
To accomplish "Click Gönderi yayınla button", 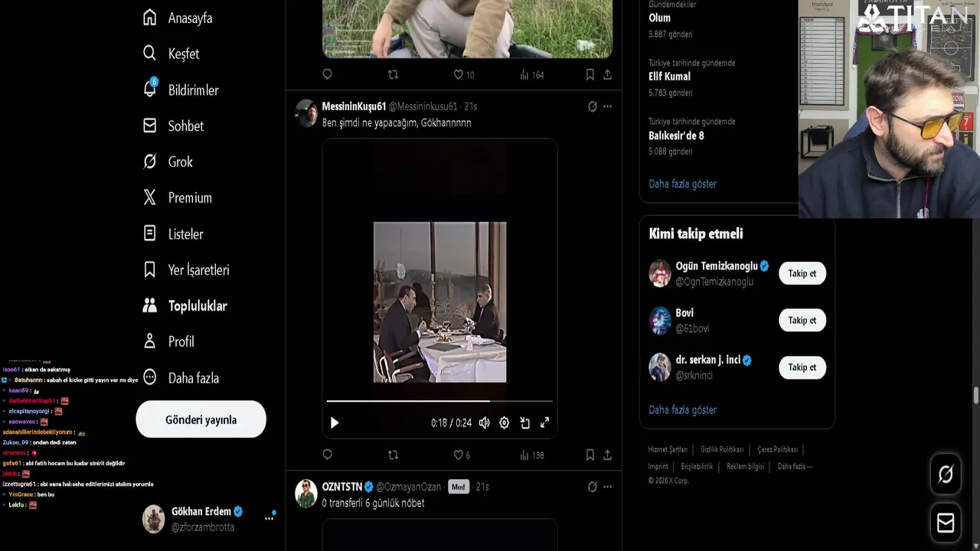I will [201, 419].
